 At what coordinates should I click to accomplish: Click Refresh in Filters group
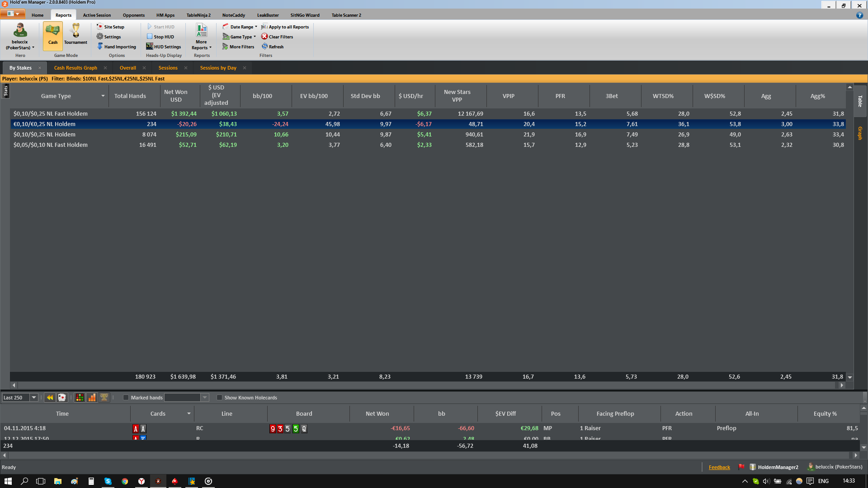click(x=273, y=47)
